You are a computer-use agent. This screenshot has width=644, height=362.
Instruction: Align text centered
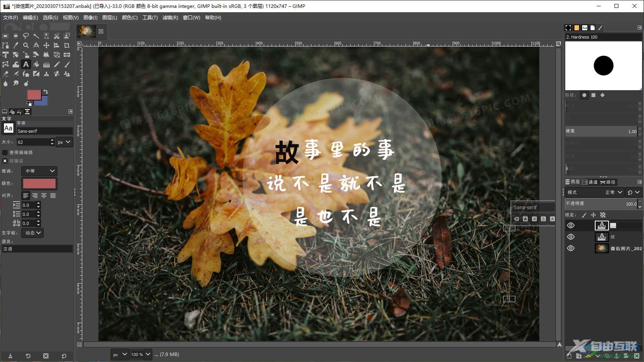tap(44, 195)
